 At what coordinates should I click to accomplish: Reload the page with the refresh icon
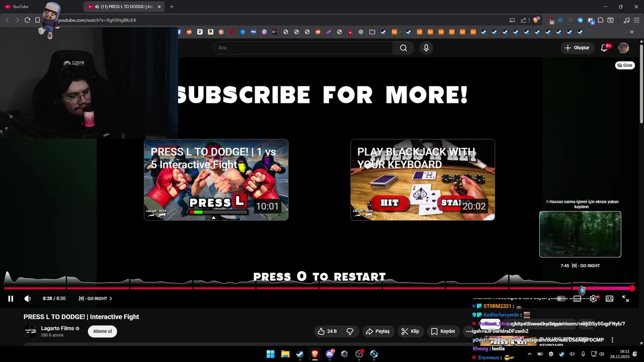point(27,20)
